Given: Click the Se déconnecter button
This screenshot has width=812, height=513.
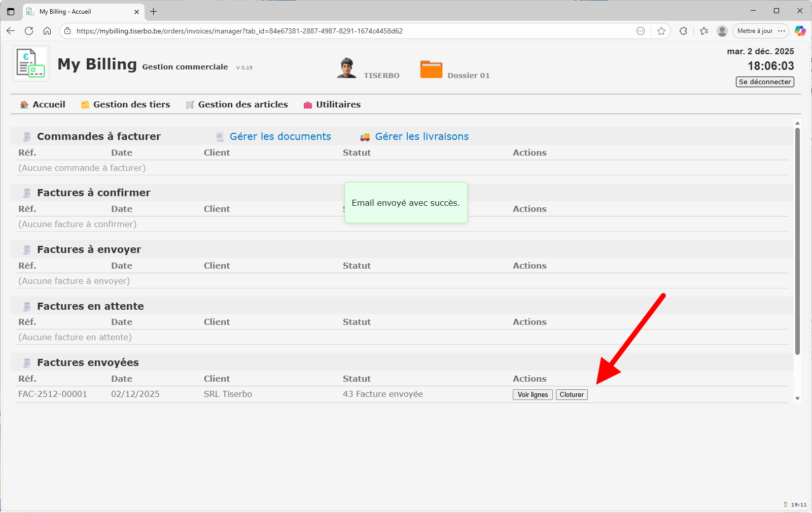Looking at the screenshot, I should pyautogui.click(x=765, y=82).
